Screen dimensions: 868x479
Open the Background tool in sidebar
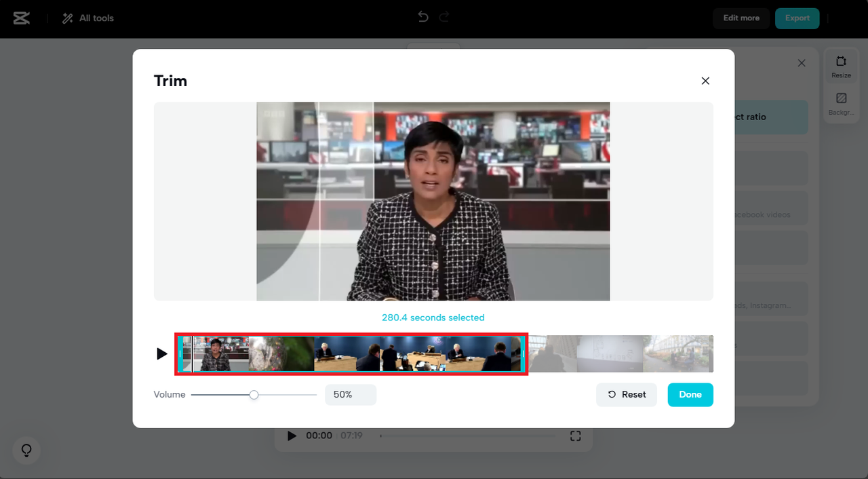click(842, 104)
